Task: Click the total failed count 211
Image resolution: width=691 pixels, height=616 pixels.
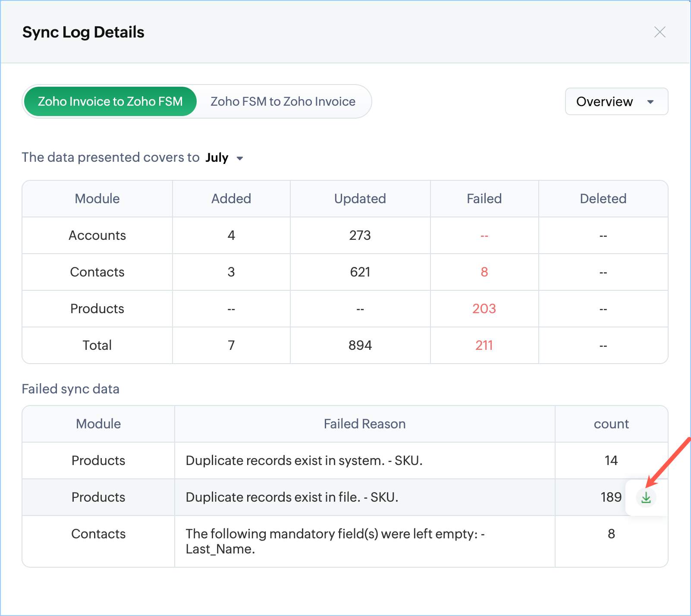Action: pyautogui.click(x=484, y=345)
